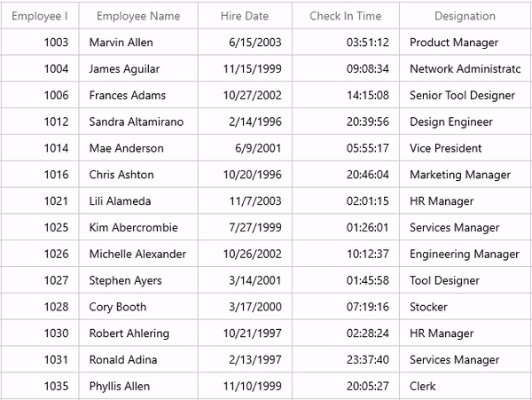Select the Lili Alameda name cell
This screenshot has width=532, height=400.
(x=121, y=201)
